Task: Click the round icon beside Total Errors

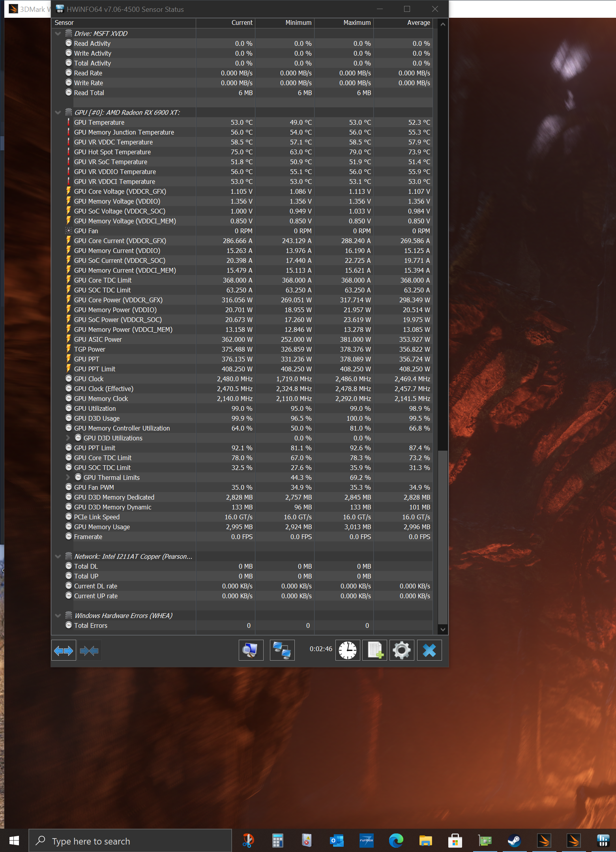Action: [x=69, y=625]
